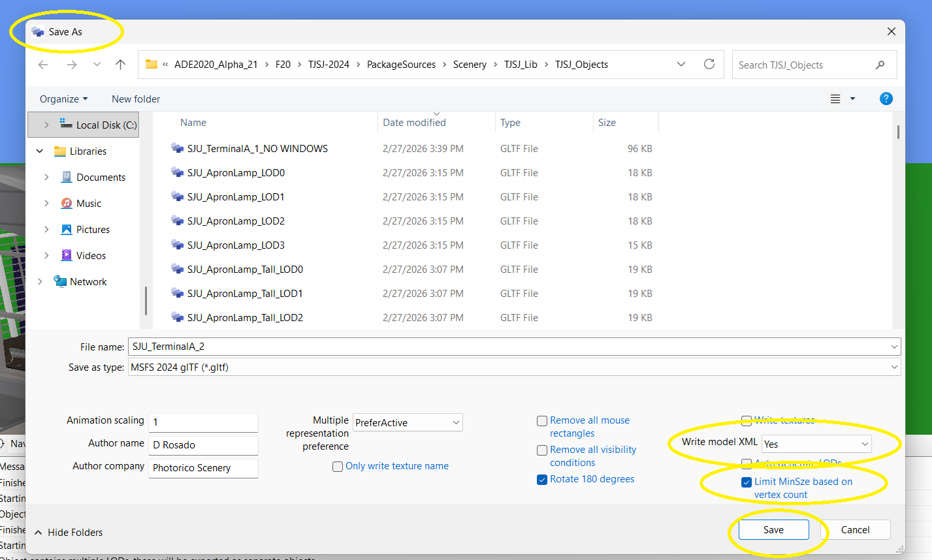932x560 pixels.
Task: Click the Save button
Action: (x=773, y=530)
